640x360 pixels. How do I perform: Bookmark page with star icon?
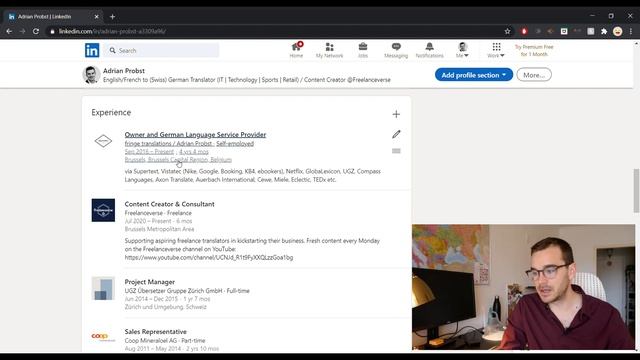507,31
